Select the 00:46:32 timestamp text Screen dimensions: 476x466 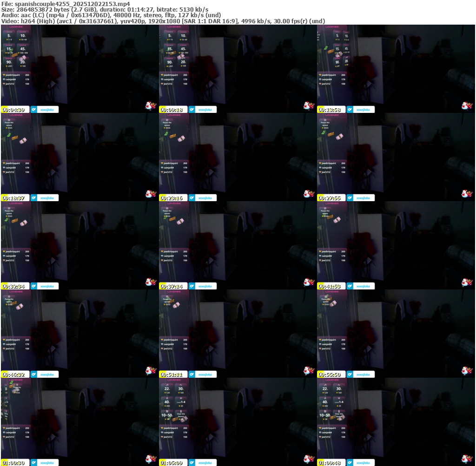pos(13,374)
